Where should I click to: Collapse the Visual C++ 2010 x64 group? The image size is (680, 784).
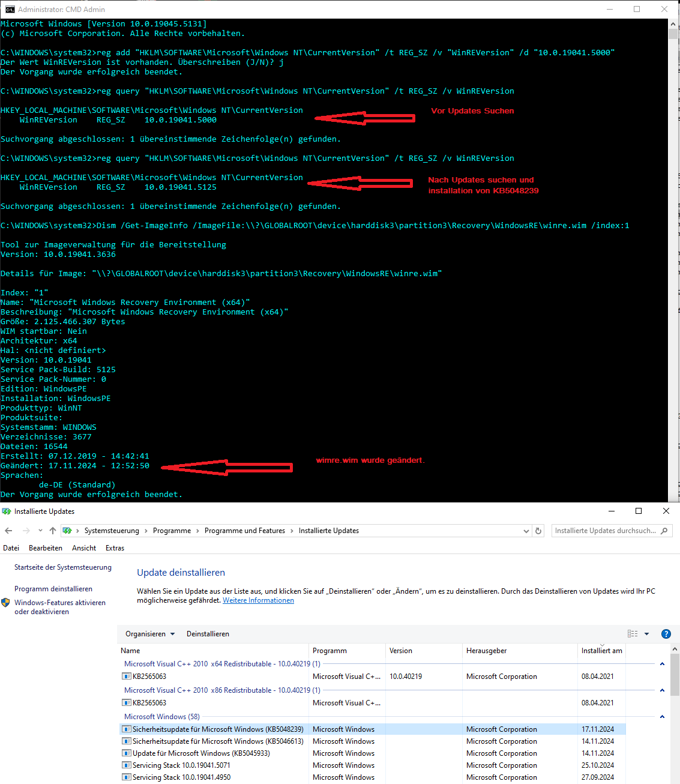[x=662, y=664]
